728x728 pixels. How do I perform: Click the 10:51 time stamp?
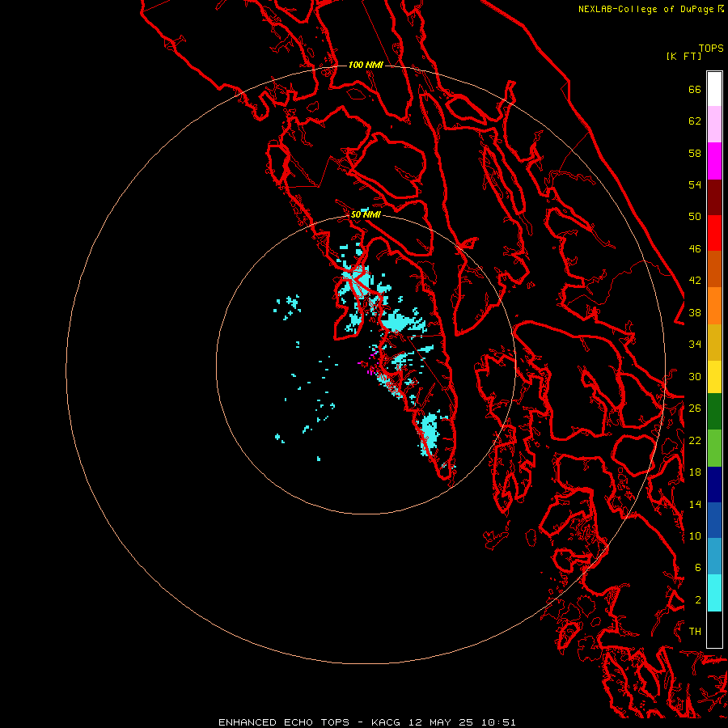(498, 722)
